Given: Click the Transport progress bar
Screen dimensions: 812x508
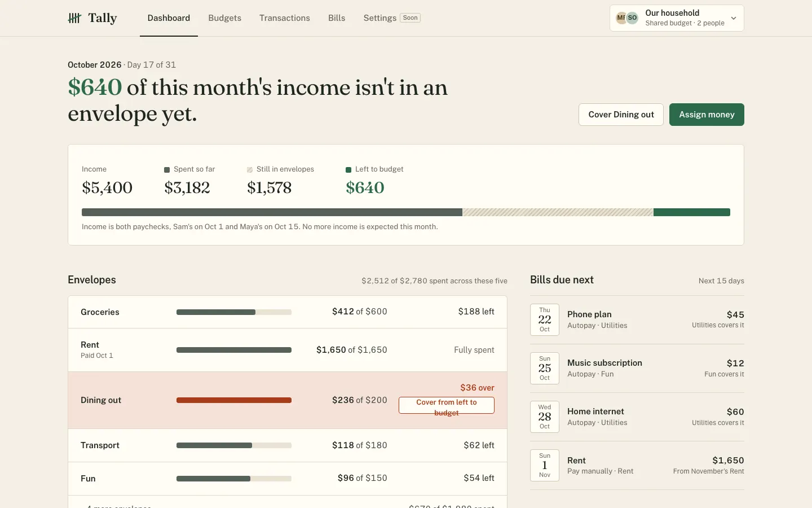Looking at the screenshot, I should click(234, 445).
